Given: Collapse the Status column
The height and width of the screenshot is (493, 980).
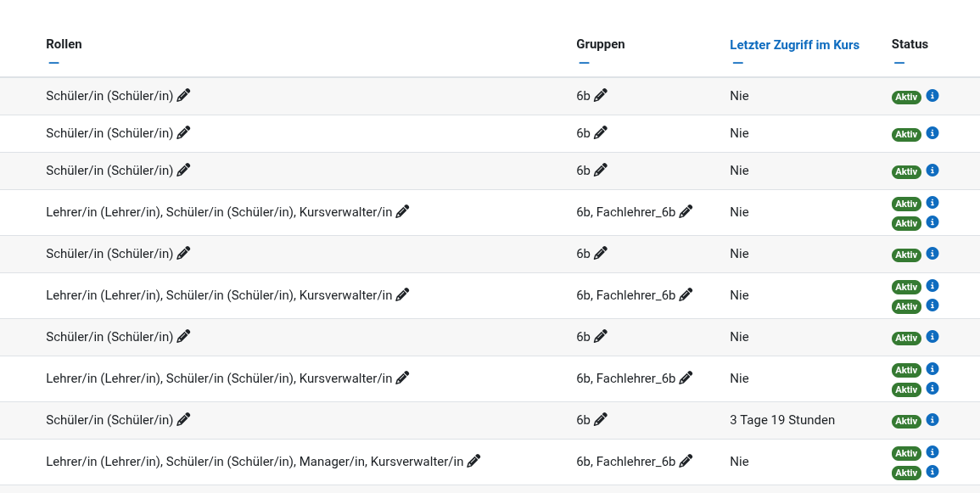Looking at the screenshot, I should 899,62.
